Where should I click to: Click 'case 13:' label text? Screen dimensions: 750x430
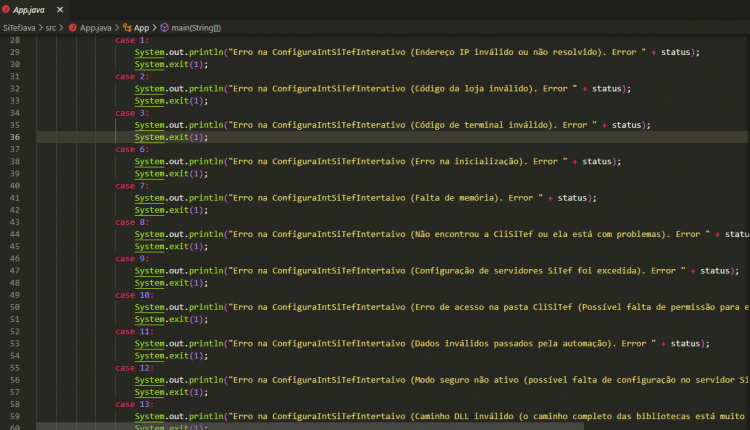134,404
